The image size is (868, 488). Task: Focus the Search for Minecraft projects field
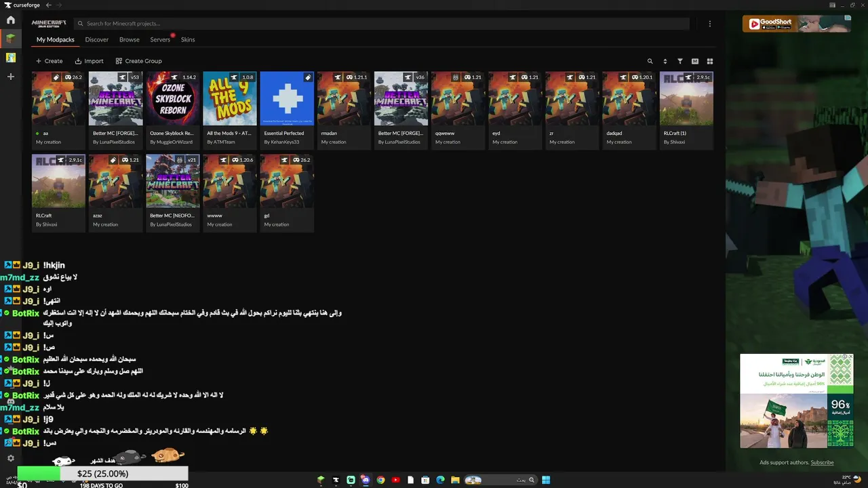(381, 24)
